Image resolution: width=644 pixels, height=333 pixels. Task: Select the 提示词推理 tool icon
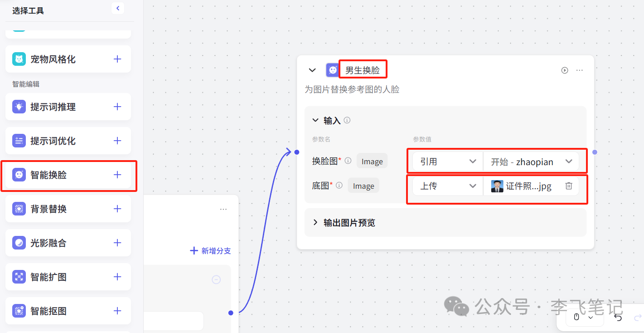pos(18,107)
